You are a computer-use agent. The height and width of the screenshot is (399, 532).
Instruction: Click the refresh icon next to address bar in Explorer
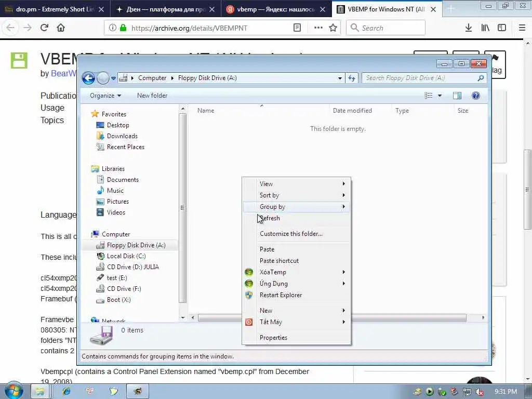352,78
